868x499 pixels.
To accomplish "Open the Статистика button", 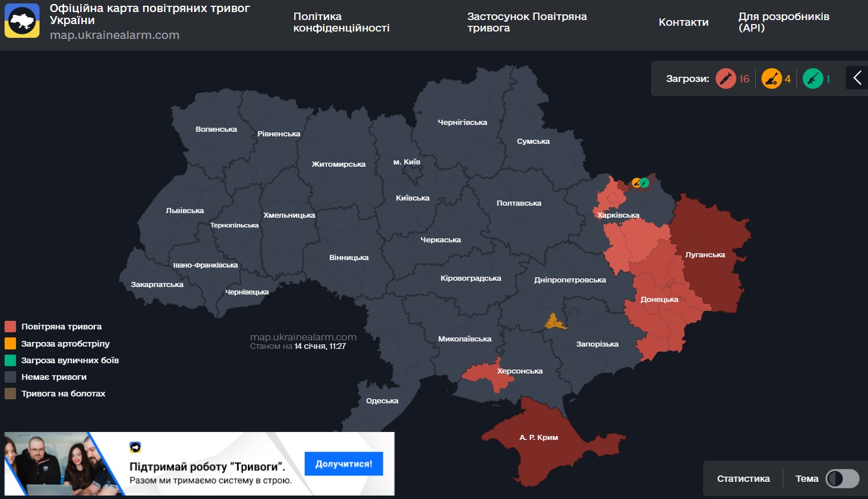I will click(x=743, y=478).
